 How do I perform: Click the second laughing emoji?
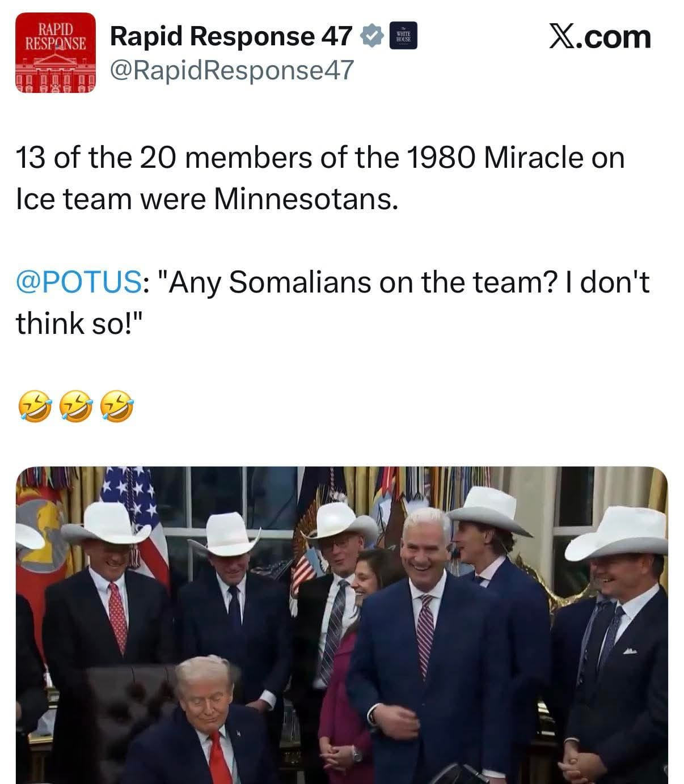click(x=76, y=407)
